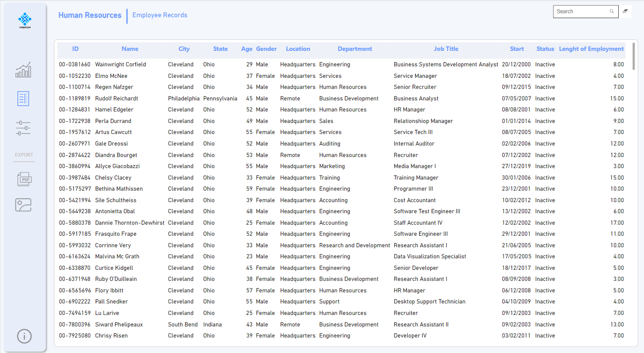Viewport: 644px width, 353px height.
Task: Select name Ruby O'Duilleain
Action: [x=116, y=279]
